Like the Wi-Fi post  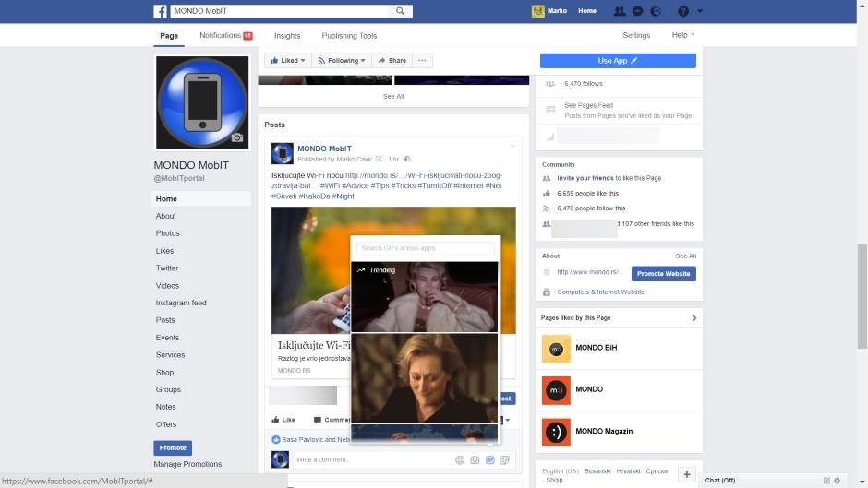283,420
